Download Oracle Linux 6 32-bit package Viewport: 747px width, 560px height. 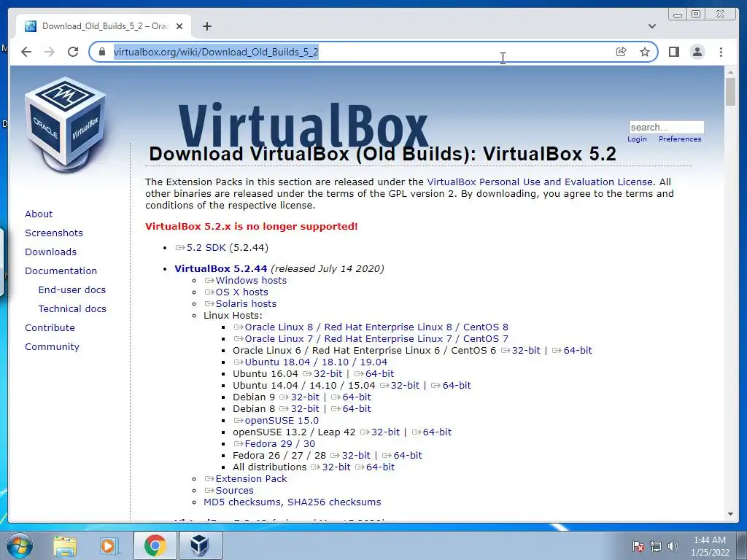[521, 351]
